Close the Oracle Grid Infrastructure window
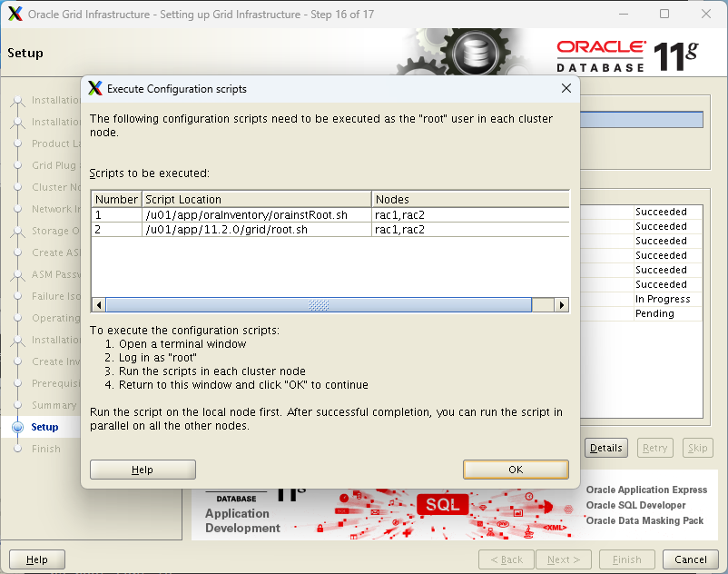The height and width of the screenshot is (574, 728). pyautogui.click(x=706, y=14)
